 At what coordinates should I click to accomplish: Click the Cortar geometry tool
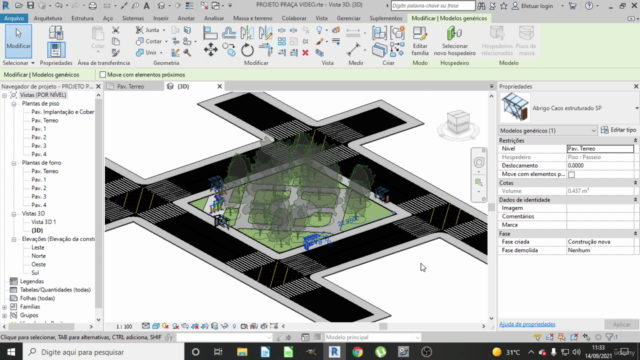(151, 41)
